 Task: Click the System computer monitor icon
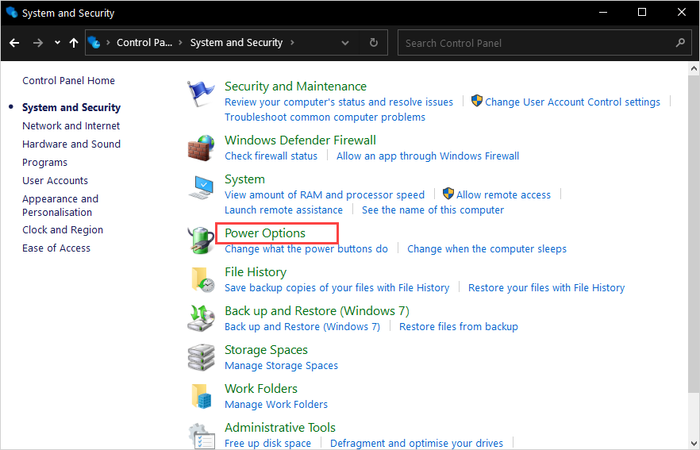pos(201,188)
